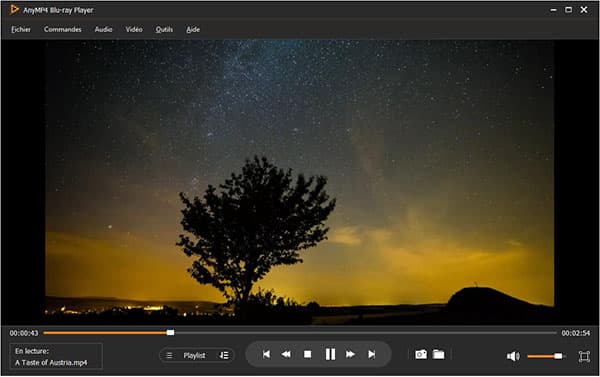Open the snapshot folder icon
Viewport: 600px width, 377px height.
439,354
